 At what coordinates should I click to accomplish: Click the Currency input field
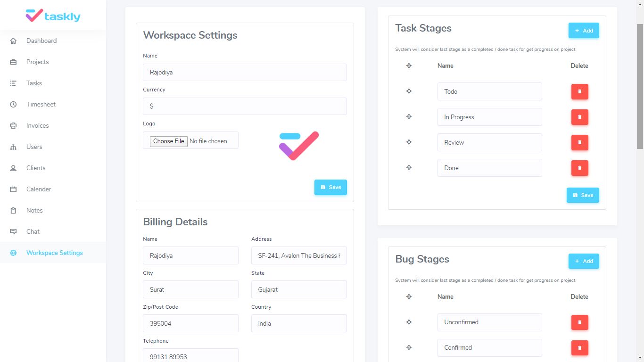(245, 106)
